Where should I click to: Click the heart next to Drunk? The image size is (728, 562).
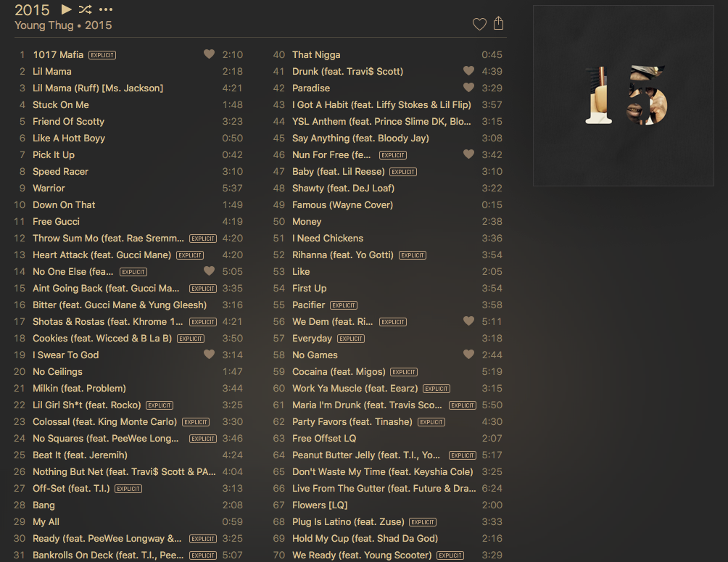pos(468,71)
